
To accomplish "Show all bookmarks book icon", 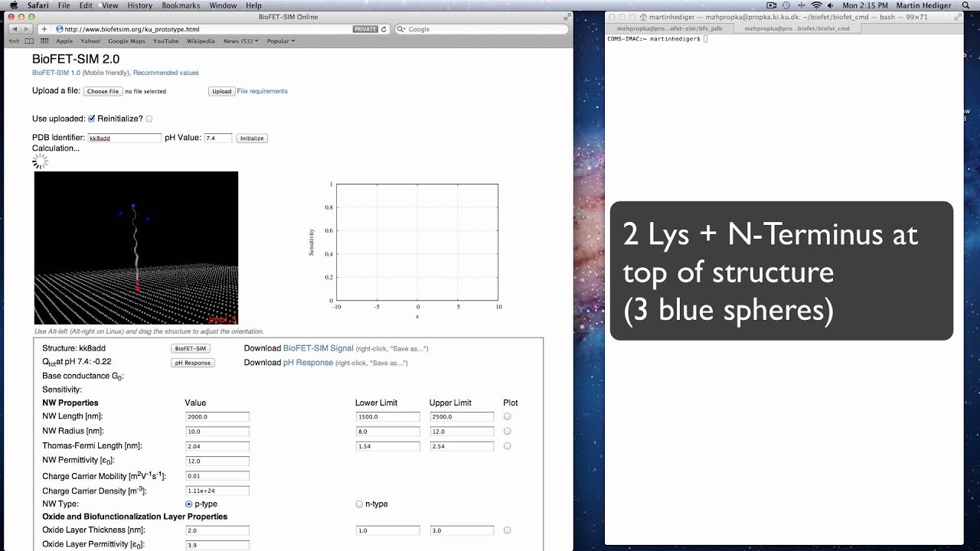I will pos(29,41).
